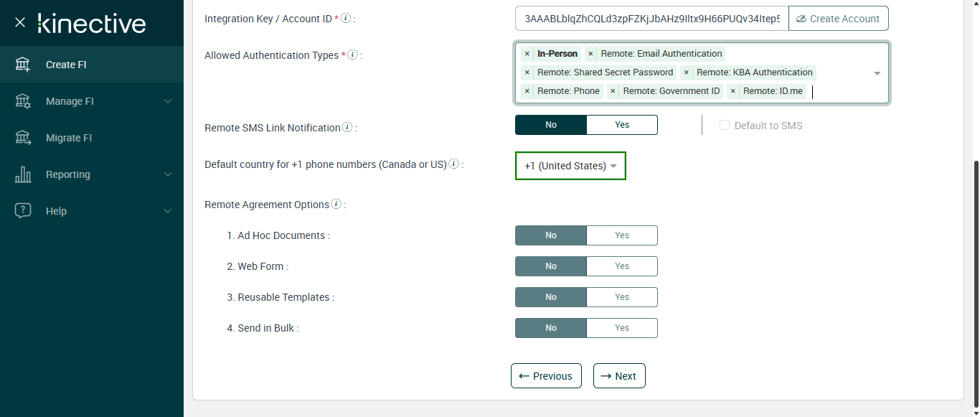Viewport: 980px width, 417px height.
Task: Click the Help question mark icon
Action: pos(23,211)
